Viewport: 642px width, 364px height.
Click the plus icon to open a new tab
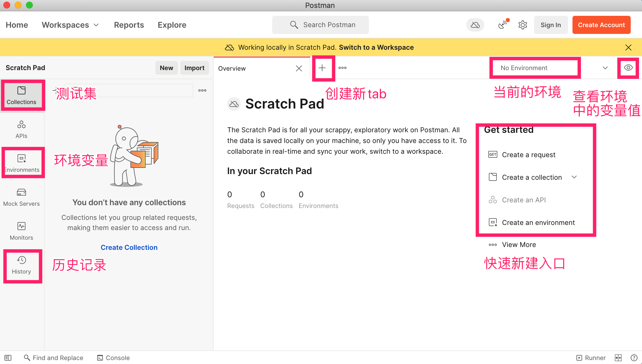pos(322,68)
